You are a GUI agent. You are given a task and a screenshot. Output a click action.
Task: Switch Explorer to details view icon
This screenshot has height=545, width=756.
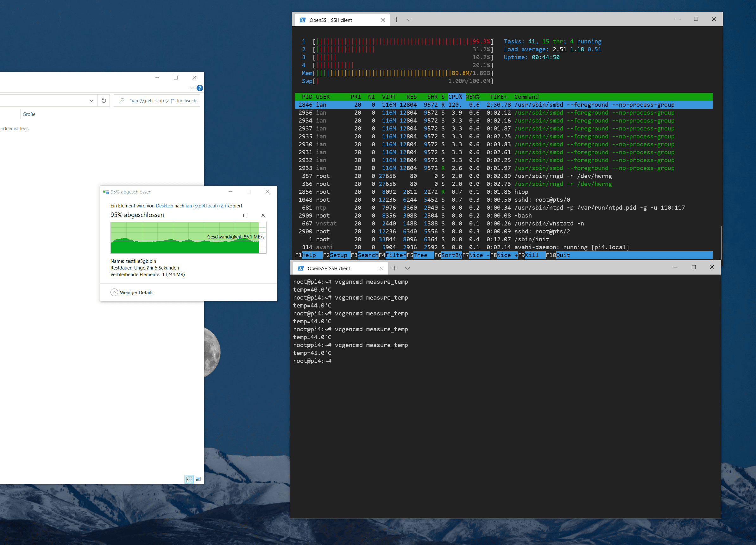(189, 479)
